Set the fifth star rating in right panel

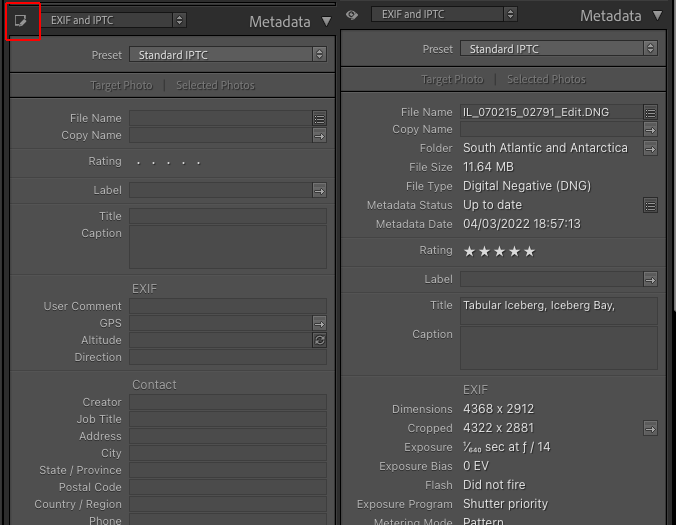[530, 251]
